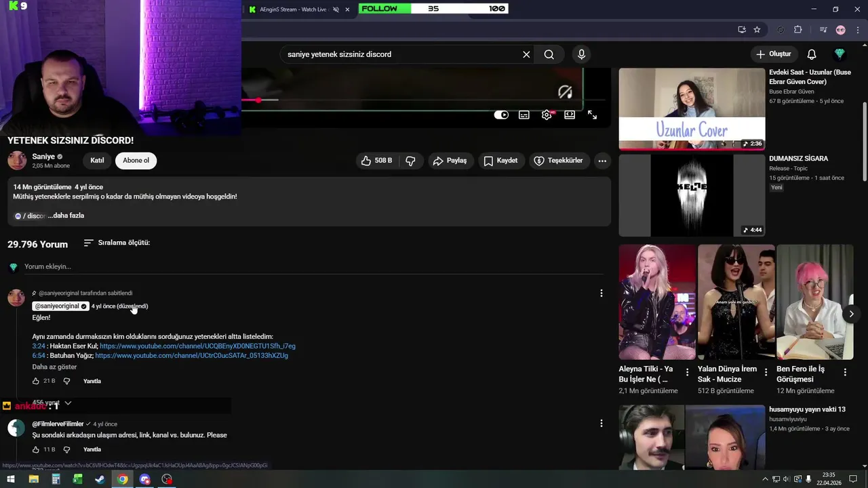Open Chrome extensions puzzle icon
Viewport: 868px width, 488px height.
(797, 30)
